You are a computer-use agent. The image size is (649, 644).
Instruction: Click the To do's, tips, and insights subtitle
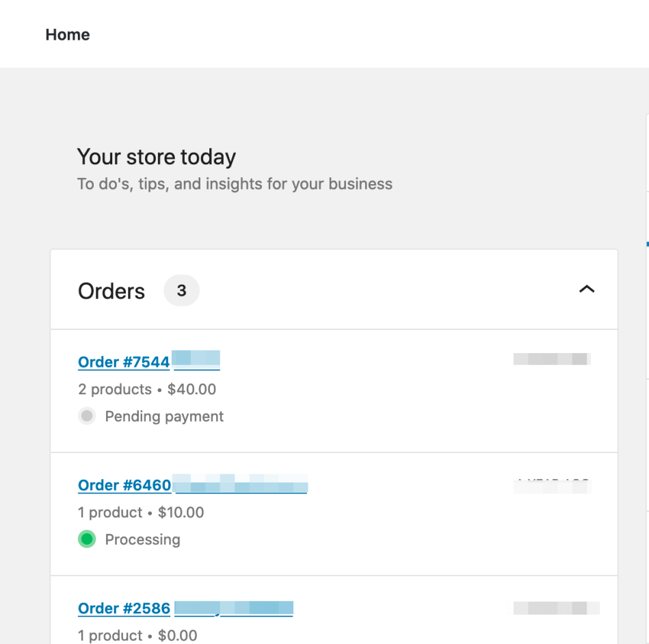click(x=235, y=183)
